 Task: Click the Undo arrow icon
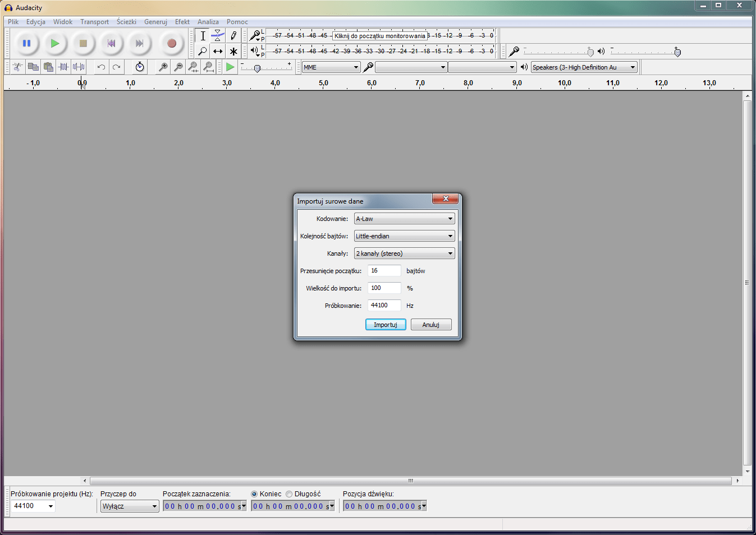click(x=101, y=67)
